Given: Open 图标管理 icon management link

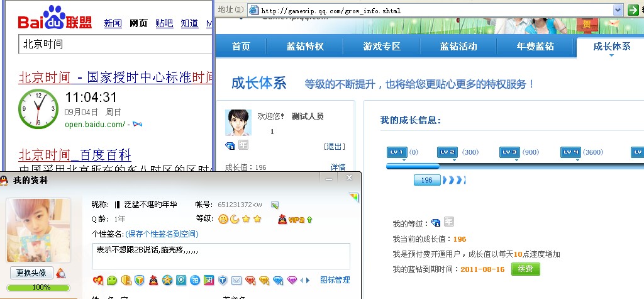Looking at the screenshot, I should (x=335, y=280).
